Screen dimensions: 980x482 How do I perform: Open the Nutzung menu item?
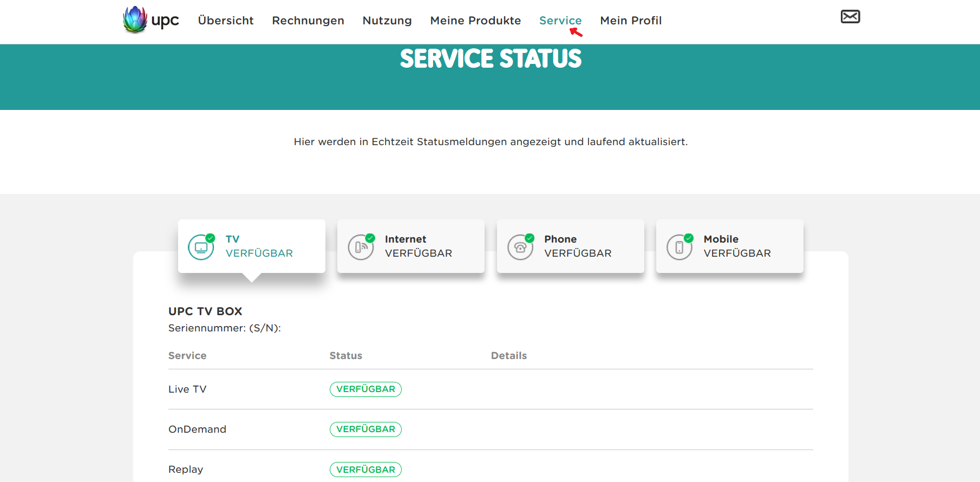click(x=387, y=21)
